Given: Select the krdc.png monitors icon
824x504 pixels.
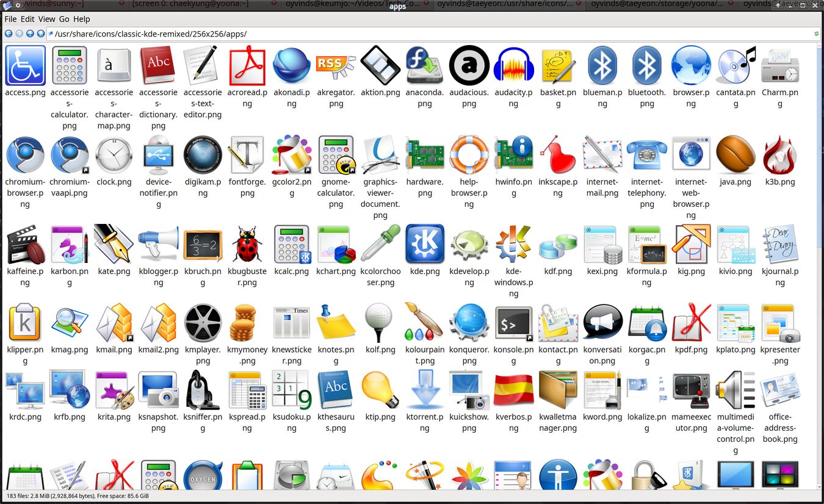Looking at the screenshot, I should tap(25, 390).
